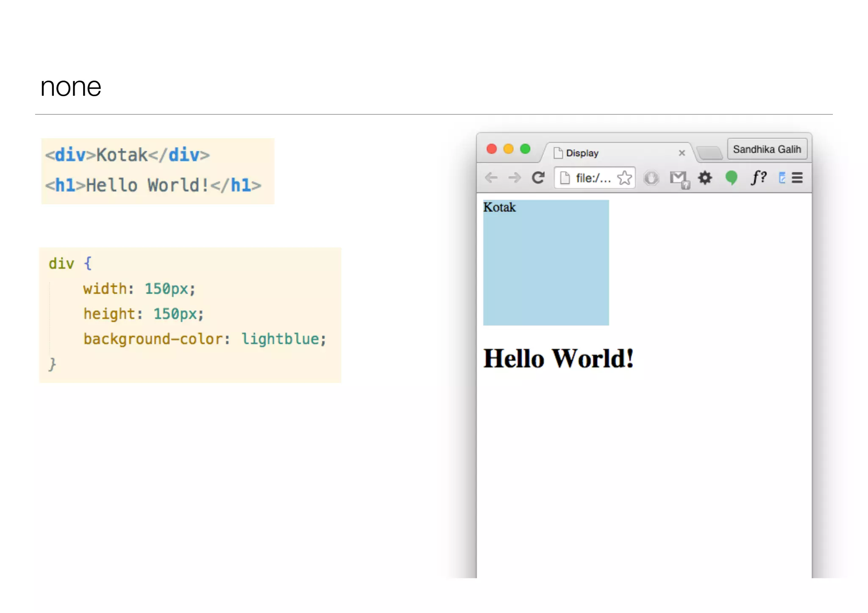
Task: Open the AdBlock stop-hand extension
Action: [x=651, y=178]
